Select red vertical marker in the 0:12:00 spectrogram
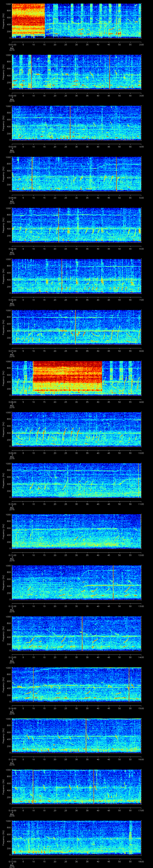 113,583
